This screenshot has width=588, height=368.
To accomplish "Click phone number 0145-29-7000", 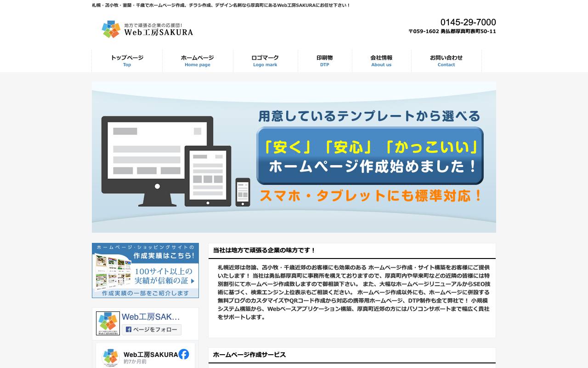I will pyautogui.click(x=468, y=22).
